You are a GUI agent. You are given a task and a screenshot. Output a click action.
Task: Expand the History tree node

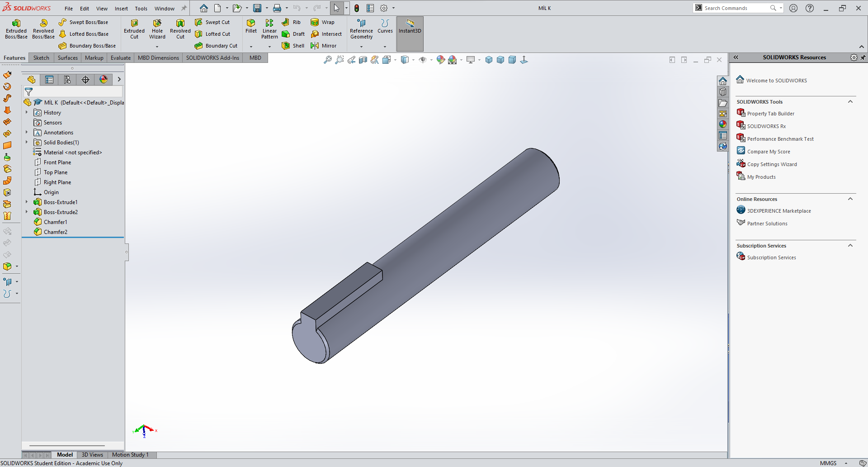pos(27,113)
